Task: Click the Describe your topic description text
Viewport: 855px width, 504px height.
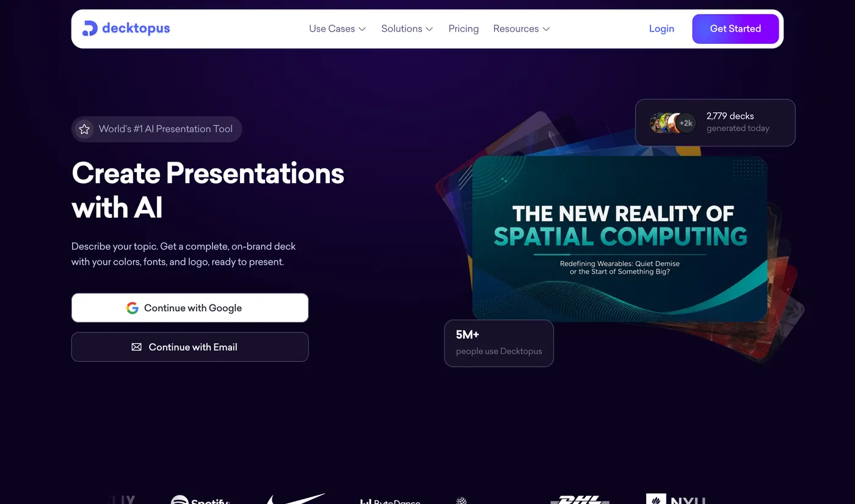Action: pos(184,254)
